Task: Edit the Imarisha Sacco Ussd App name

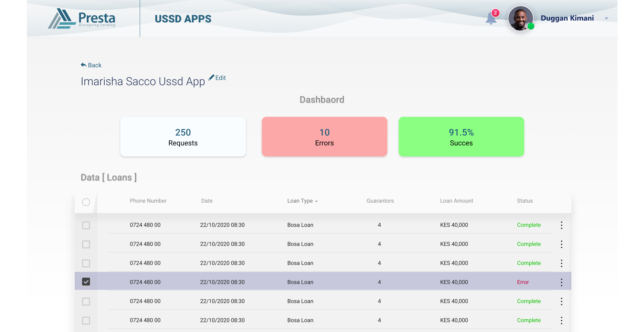Action: click(217, 78)
